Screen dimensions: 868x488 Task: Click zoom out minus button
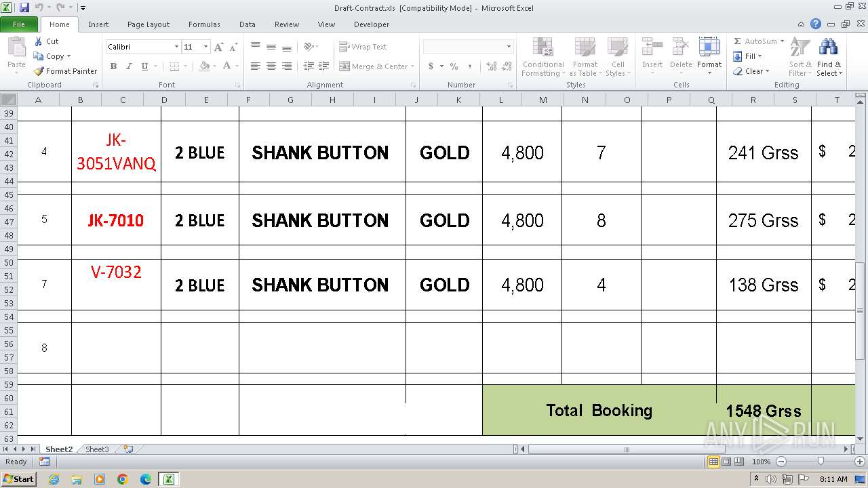point(781,462)
